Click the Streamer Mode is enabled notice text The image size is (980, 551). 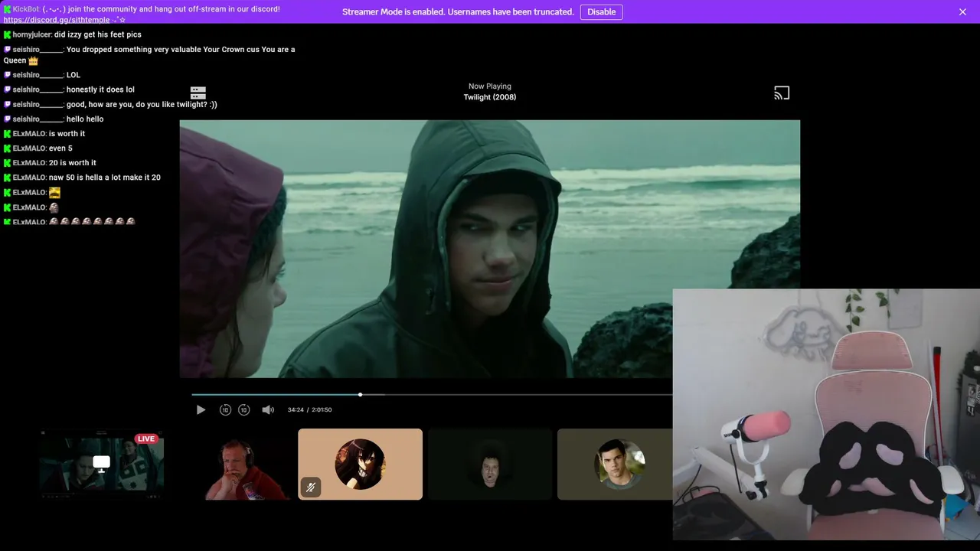tap(458, 12)
